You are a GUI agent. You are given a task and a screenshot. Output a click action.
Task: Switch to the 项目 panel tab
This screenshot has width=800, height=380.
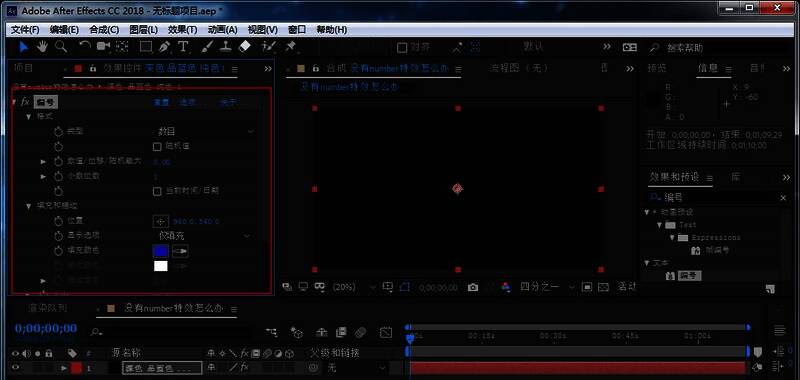pos(23,68)
